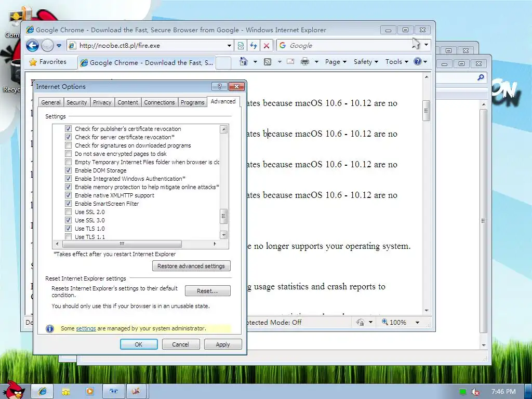Click settings list scroll up arrow
Viewport: 532px width, 399px height.
223,129
